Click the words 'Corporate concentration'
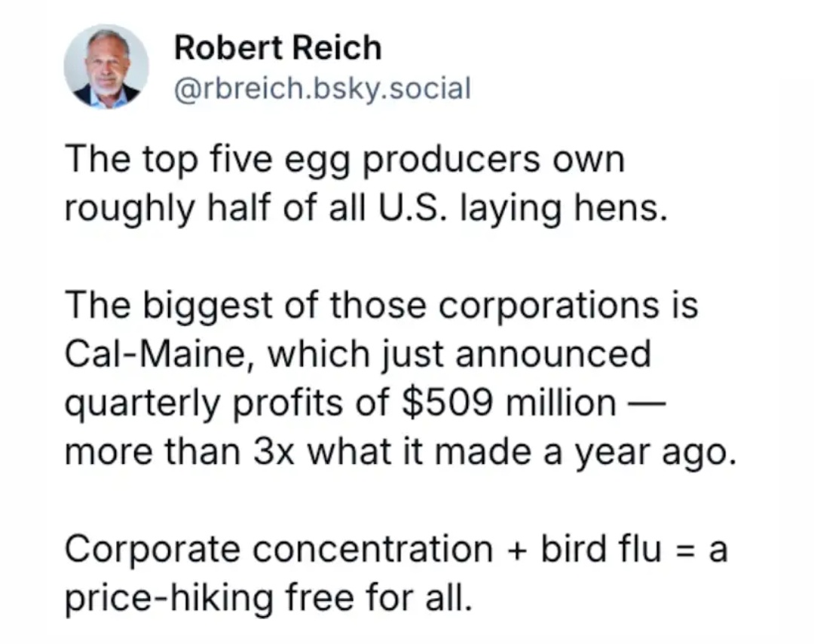 click(279, 549)
